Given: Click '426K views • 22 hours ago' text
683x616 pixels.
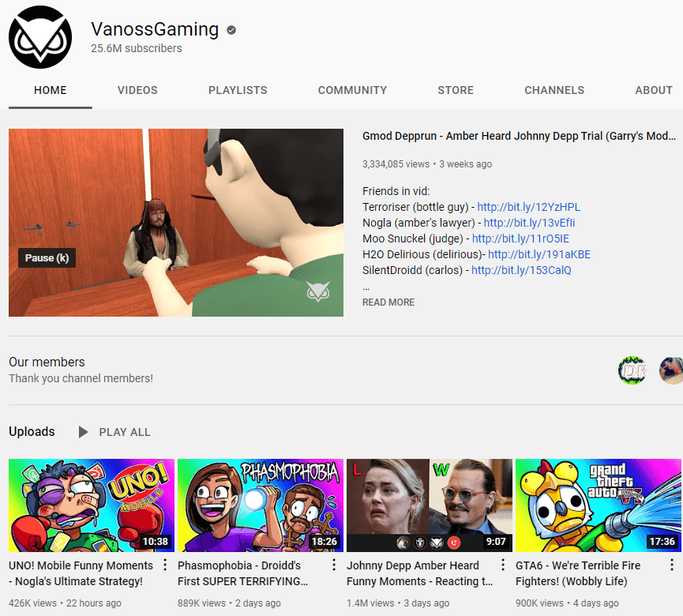Looking at the screenshot, I should (65, 603).
